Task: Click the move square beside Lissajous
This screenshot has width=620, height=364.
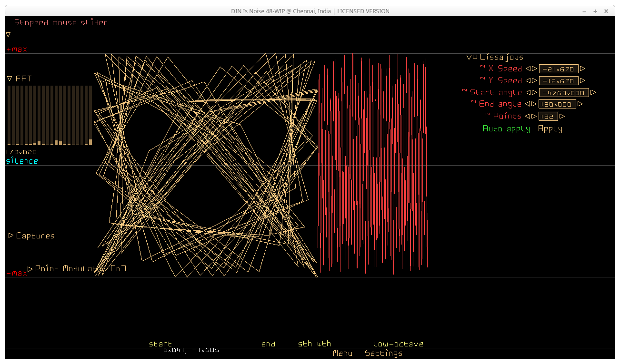Action: click(475, 57)
